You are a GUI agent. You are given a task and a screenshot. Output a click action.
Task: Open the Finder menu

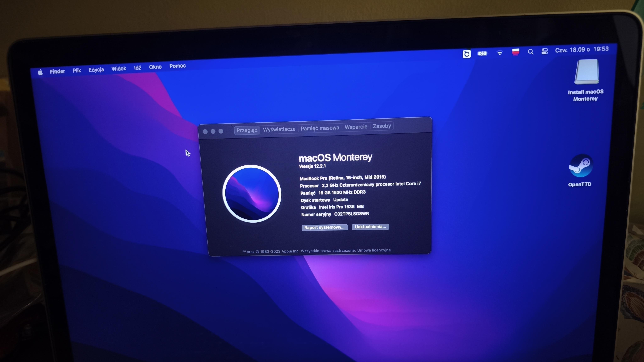point(57,71)
